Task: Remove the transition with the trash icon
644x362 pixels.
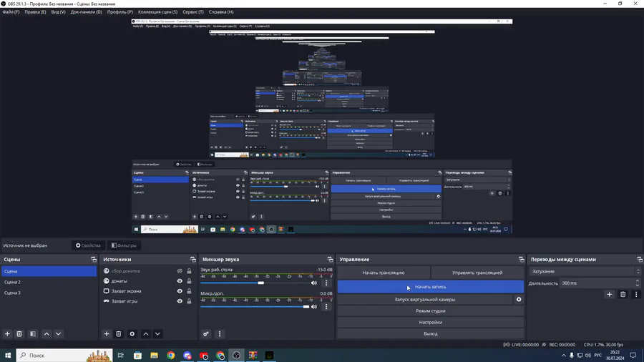Action: [623, 294]
